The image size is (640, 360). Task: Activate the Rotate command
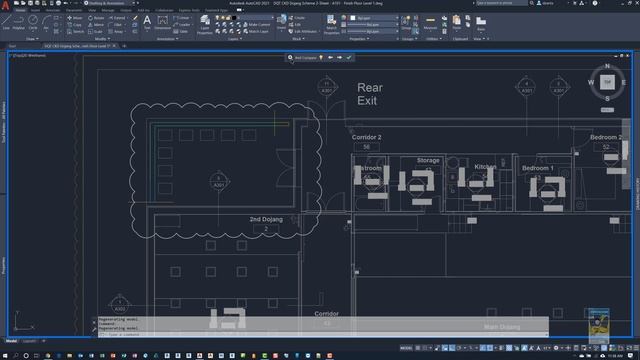(96, 18)
